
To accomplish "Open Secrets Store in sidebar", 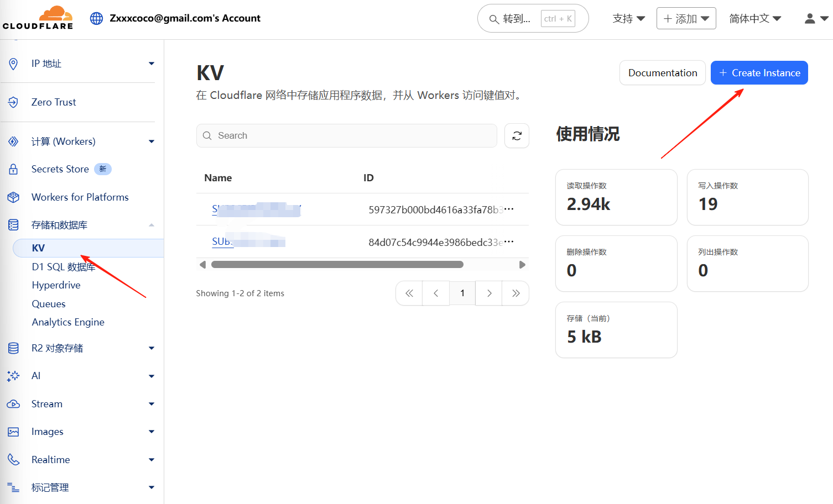I will click(60, 169).
